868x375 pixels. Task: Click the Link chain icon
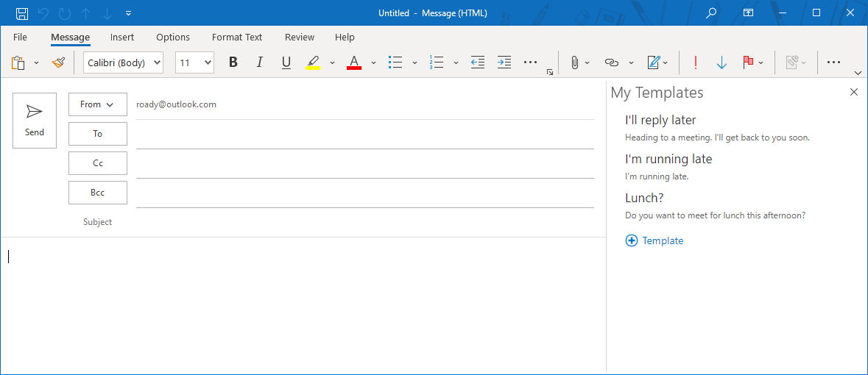[x=611, y=63]
